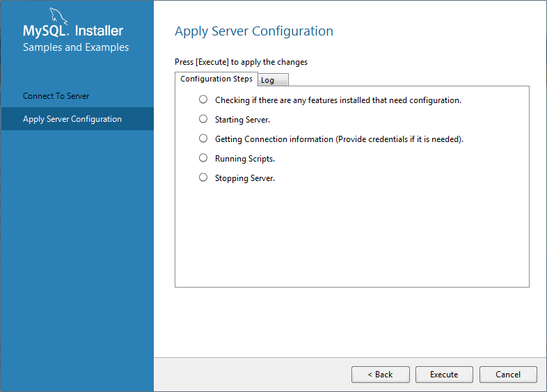Cancel the installer wizard
The image size is (547, 392).
click(508, 375)
